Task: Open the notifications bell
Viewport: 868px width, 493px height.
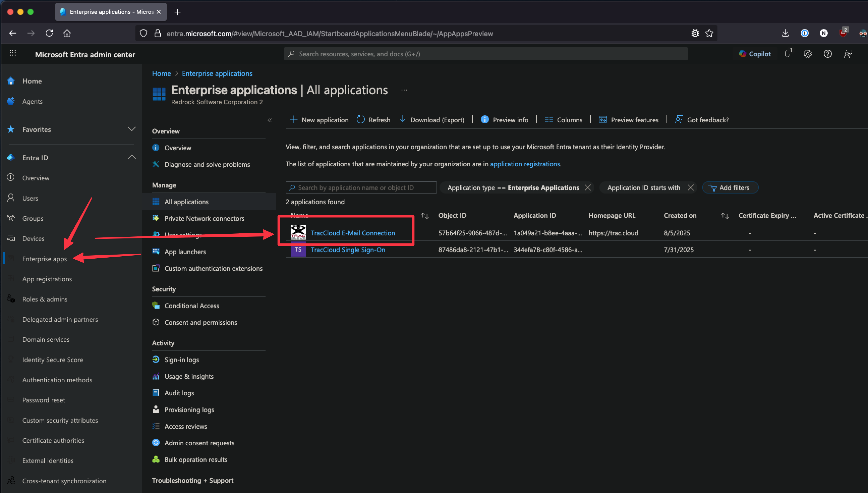Action: click(x=788, y=54)
